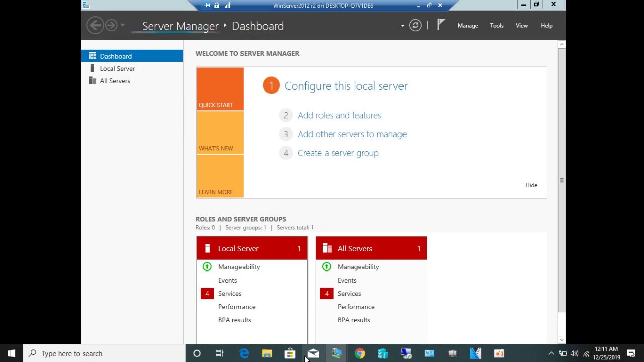Screen dimensions: 644x362
Task: Select the WHAT'S NEW tile
Action: pyautogui.click(x=220, y=132)
